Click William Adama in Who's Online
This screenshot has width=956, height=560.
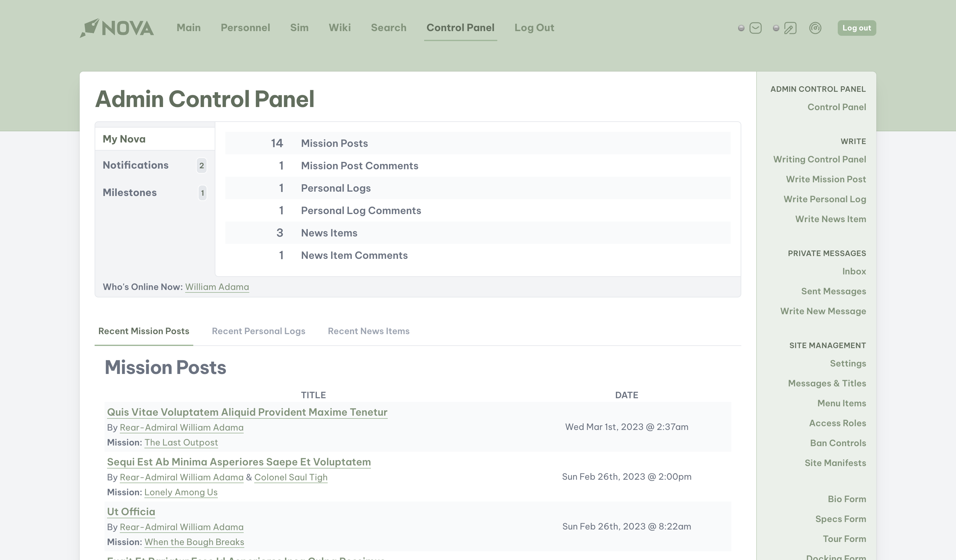[217, 287]
